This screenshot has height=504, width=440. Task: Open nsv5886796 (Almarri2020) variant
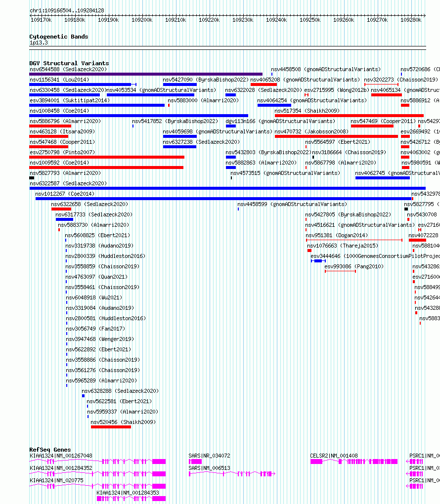pos(65,121)
